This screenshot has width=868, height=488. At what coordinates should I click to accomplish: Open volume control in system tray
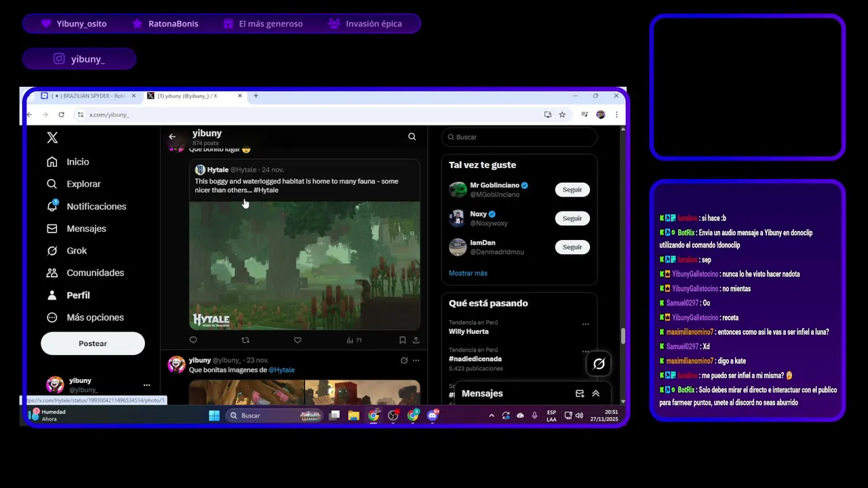(x=579, y=415)
